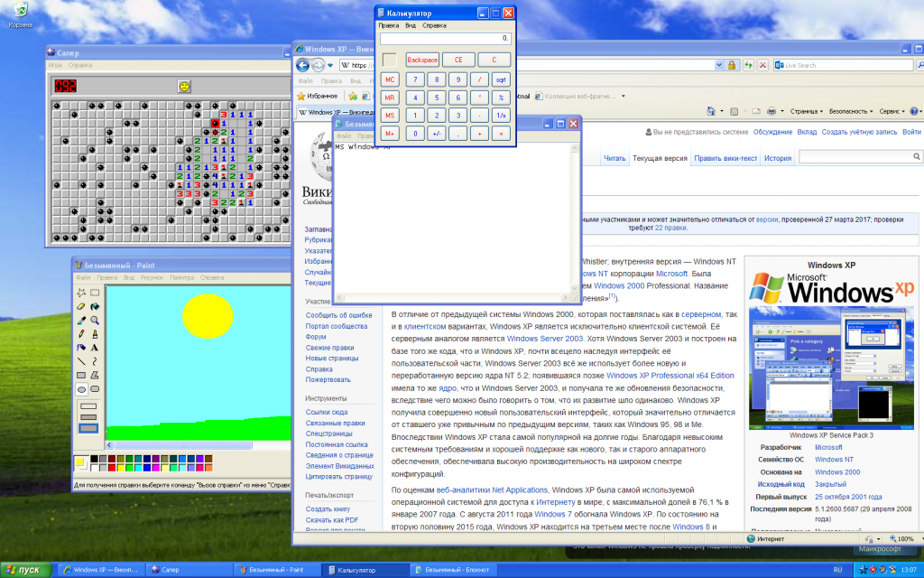Switch to the История tab on Wikipedia
Screen dimensions: 924x578
pyautogui.click(x=777, y=158)
